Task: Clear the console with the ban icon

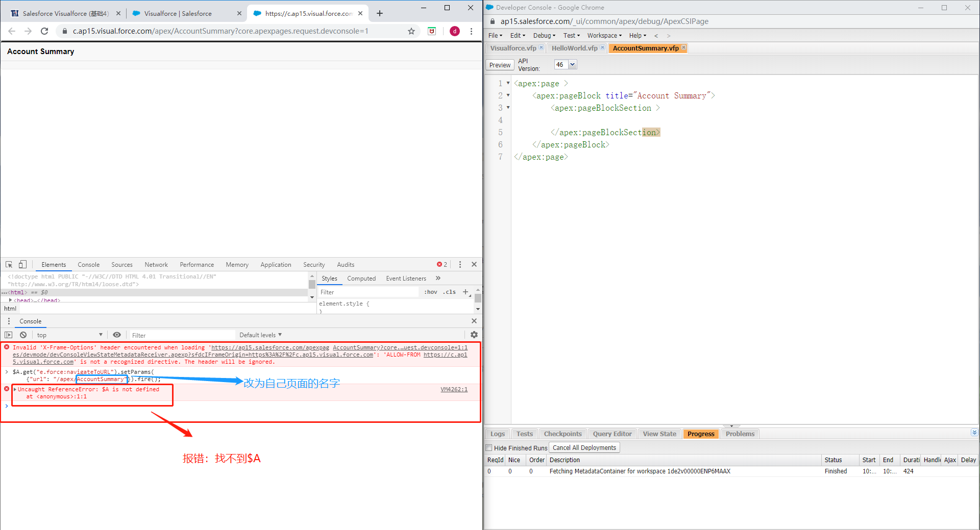Action: tap(23, 335)
